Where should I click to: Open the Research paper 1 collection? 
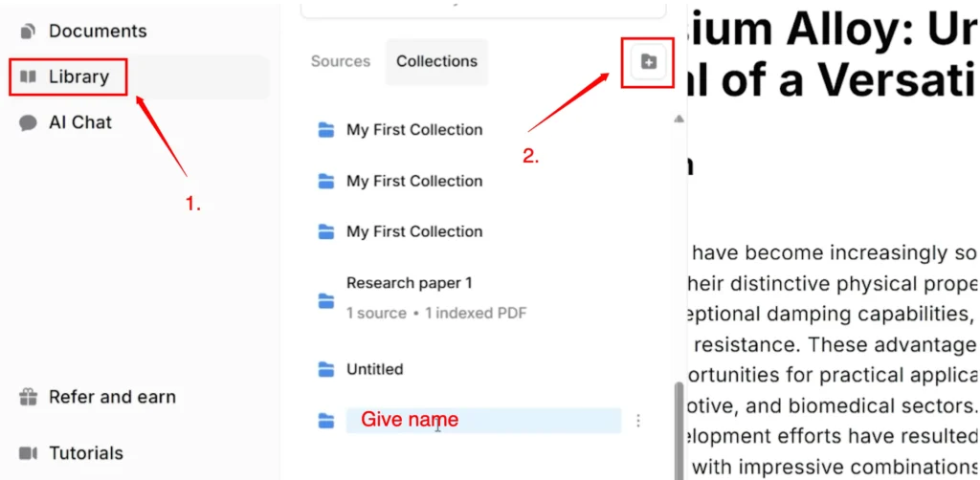tap(409, 283)
